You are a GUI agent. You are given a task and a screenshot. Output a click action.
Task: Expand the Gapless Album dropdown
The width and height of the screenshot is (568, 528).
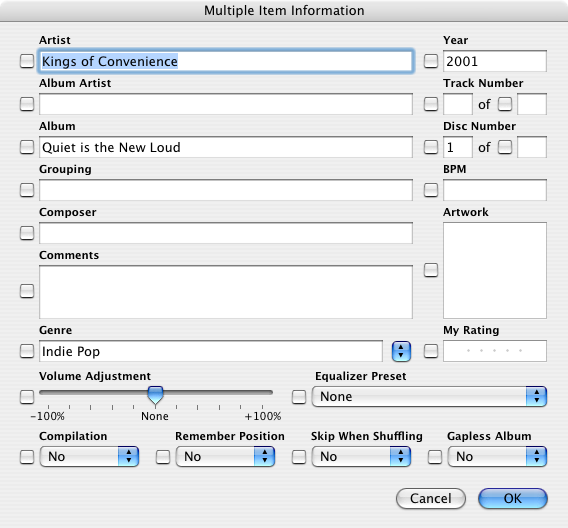[497, 456]
